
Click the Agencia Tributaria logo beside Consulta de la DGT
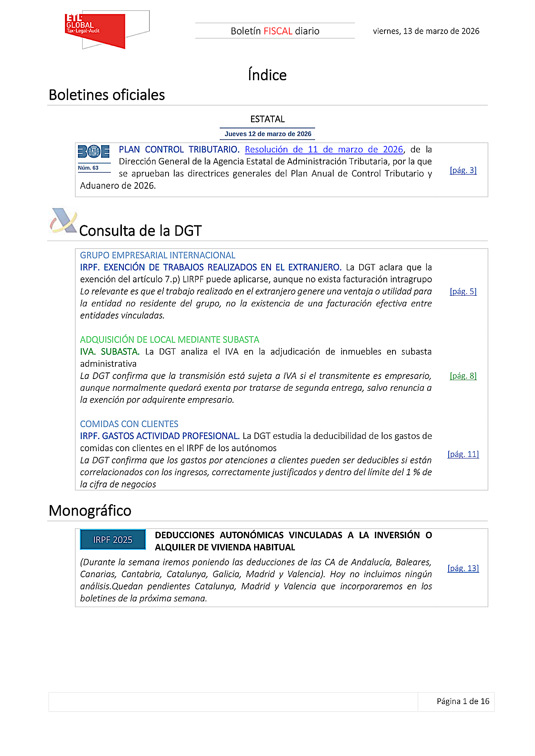pyautogui.click(x=63, y=221)
